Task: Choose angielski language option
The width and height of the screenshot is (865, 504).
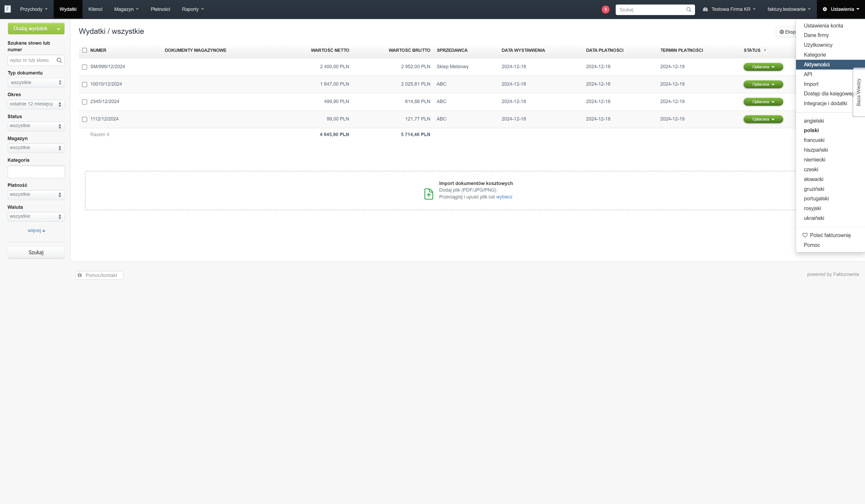Action: click(x=813, y=121)
